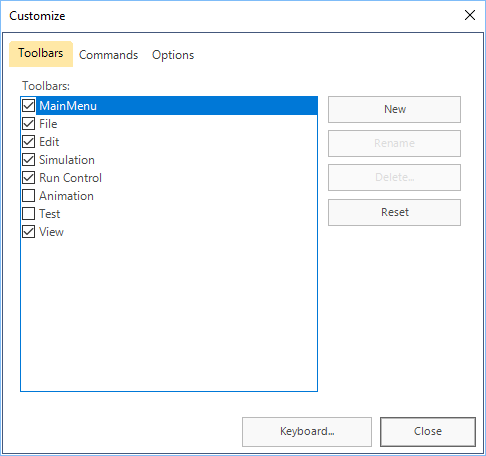
Task: Toggle the Run Control checkbox
Action: pyautogui.click(x=29, y=178)
